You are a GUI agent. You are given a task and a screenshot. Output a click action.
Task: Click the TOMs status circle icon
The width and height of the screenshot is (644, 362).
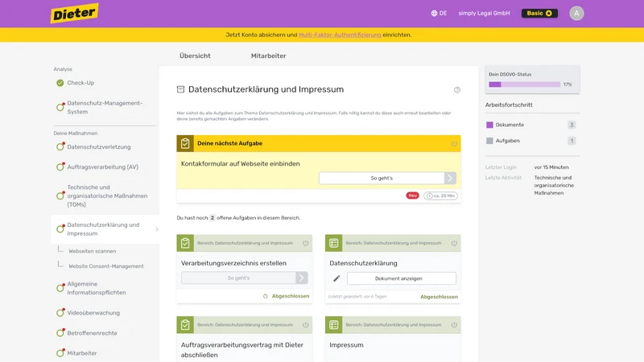click(x=60, y=195)
